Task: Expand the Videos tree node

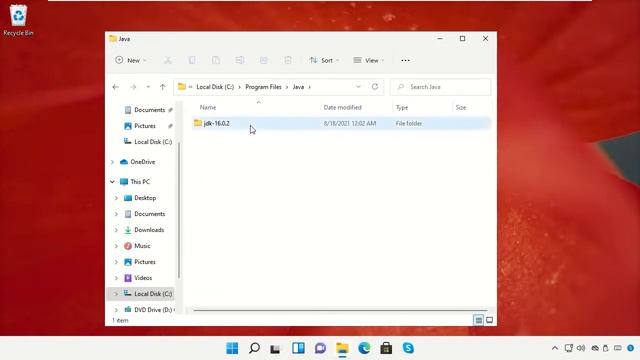Action: coord(116,278)
